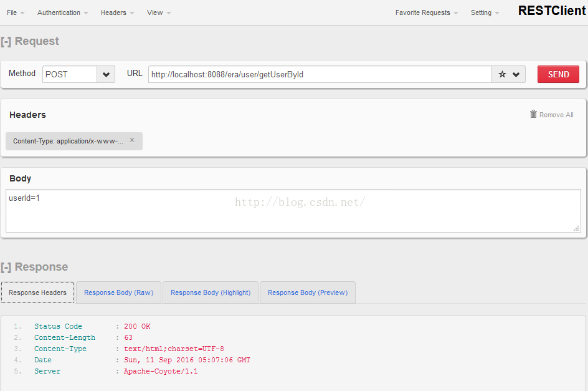The height and width of the screenshot is (391, 588).
Task: Collapse the Request section
Action: click(x=6, y=41)
